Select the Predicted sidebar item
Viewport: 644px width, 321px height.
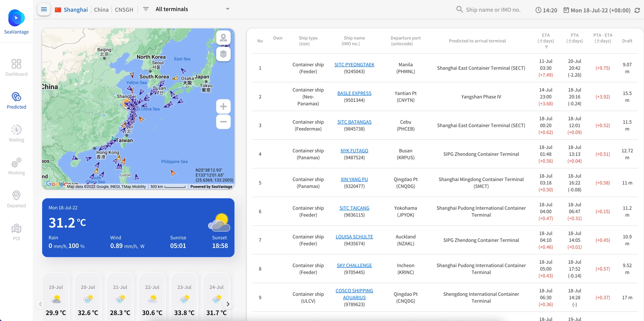pyautogui.click(x=16, y=101)
